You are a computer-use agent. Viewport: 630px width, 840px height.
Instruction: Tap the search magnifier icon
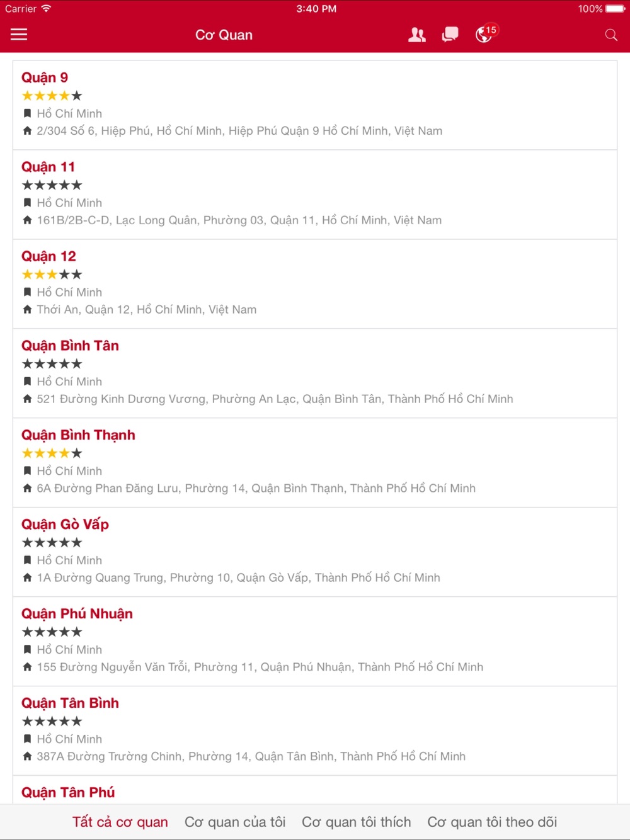[611, 35]
